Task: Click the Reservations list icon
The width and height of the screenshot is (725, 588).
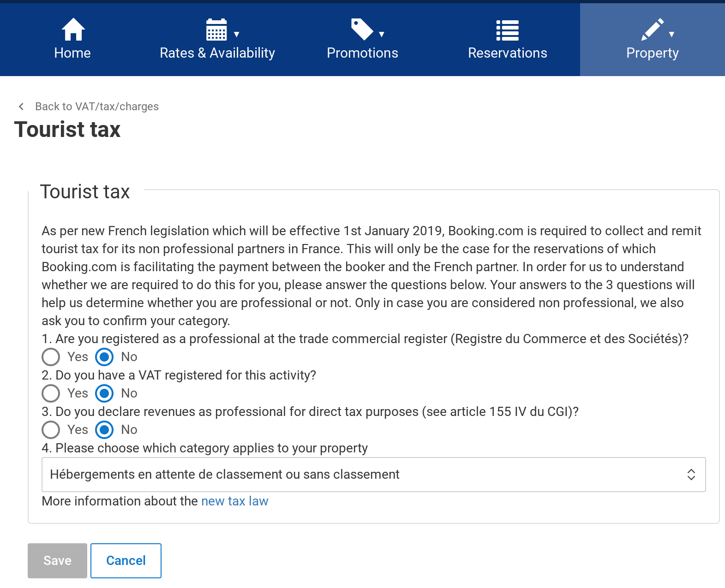Action: pyautogui.click(x=508, y=30)
